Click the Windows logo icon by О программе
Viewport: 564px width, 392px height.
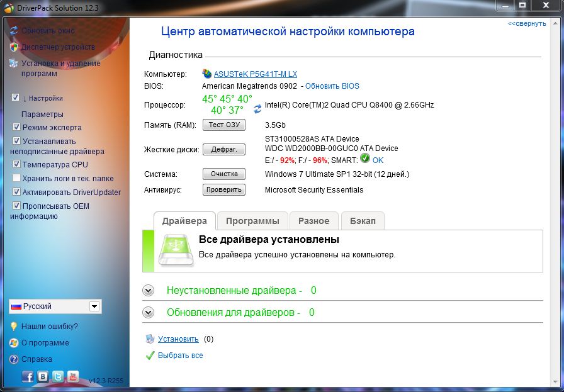click(x=14, y=343)
